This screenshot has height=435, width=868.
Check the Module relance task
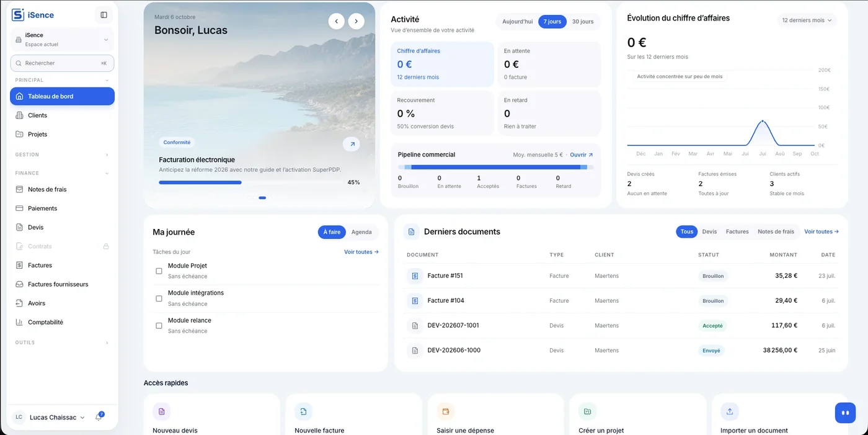pos(159,326)
